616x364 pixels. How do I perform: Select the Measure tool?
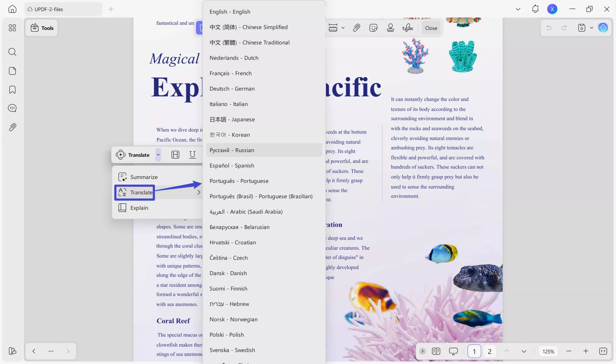click(333, 28)
